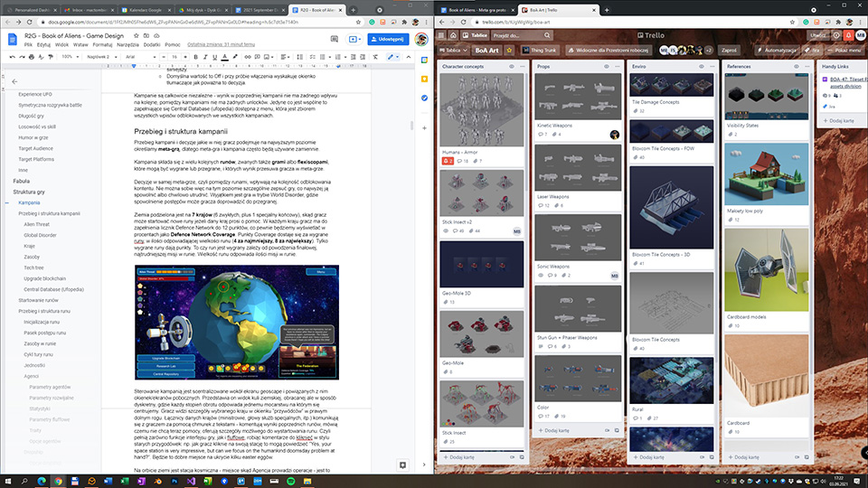Open the paragraph style Nagłówek 2 dropdown
This screenshot has width=868, height=488.
click(102, 57)
